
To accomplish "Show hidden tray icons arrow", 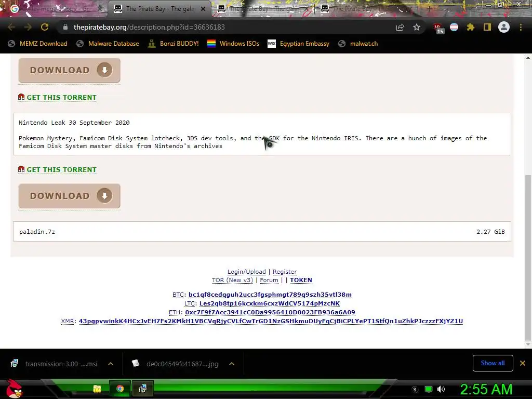I will (415, 390).
